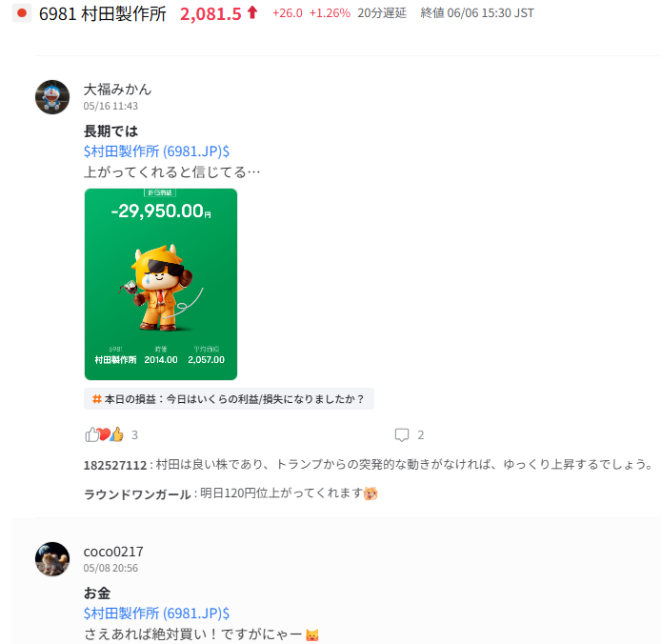The height and width of the screenshot is (644, 661).
Task: Follow the $村田製作所 (6981.JP)$ link in the first post
Action: coord(156,151)
